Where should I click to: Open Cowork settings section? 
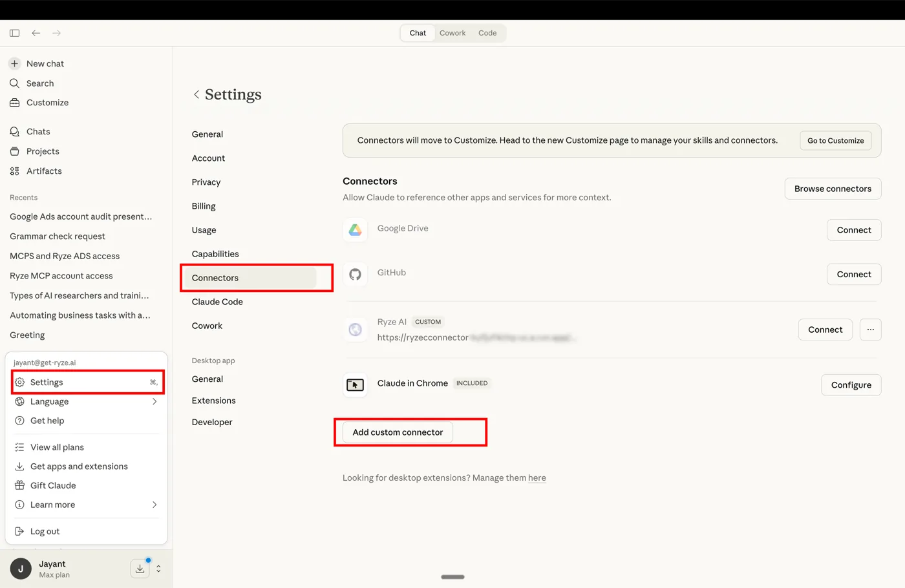click(207, 326)
